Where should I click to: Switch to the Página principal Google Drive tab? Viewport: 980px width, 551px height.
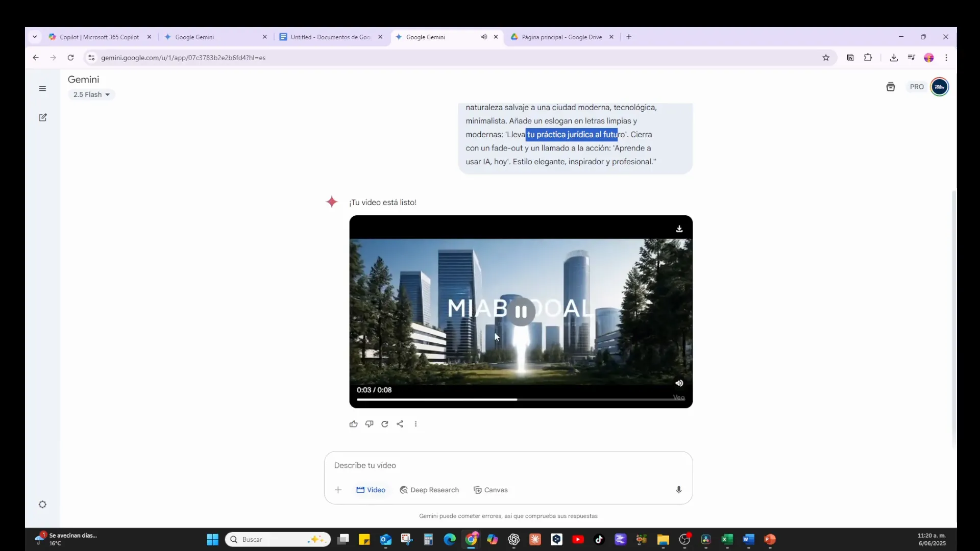point(561,37)
